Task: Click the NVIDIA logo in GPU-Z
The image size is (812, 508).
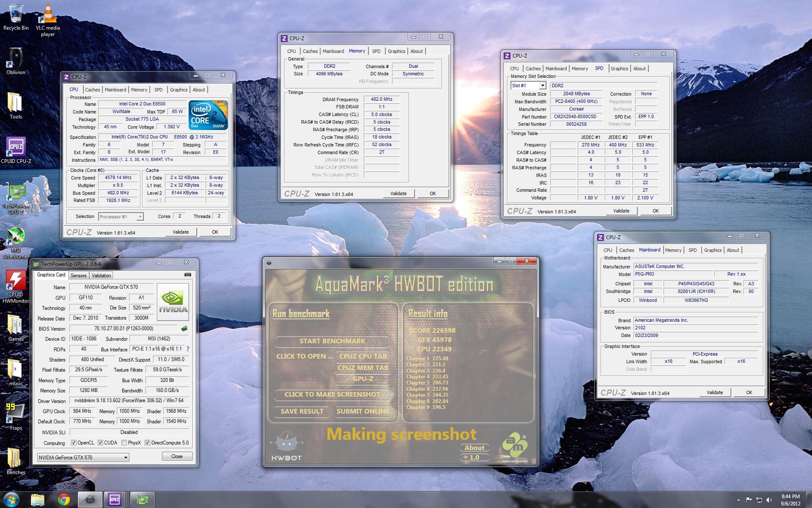Action: point(173,302)
